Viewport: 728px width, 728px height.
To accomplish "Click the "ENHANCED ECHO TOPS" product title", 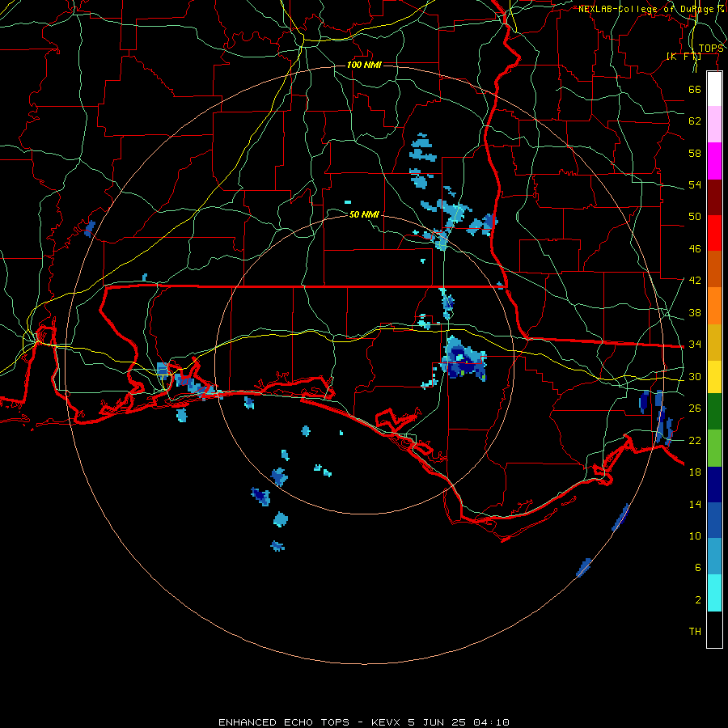I will [x=284, y=722].
